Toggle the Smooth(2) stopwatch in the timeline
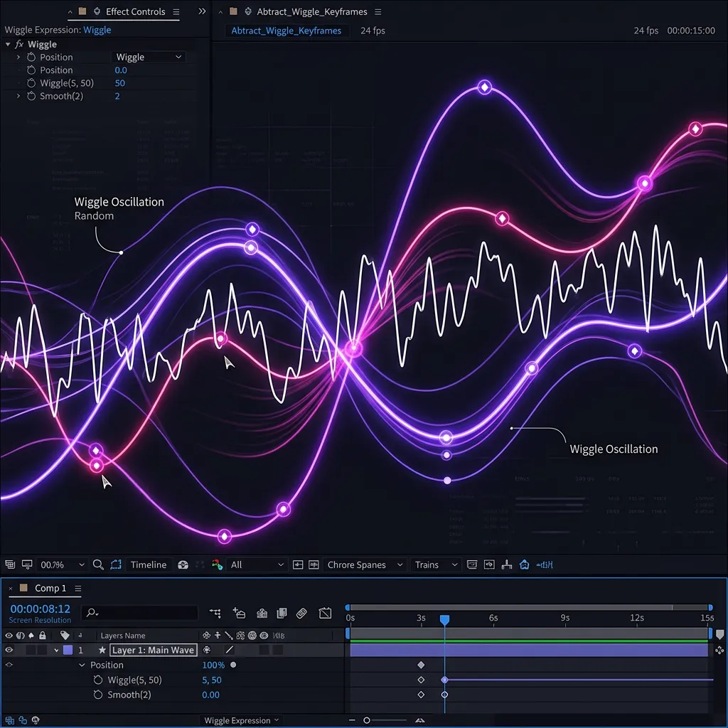This screenshot has height=728, width=728. click(97, 695)
